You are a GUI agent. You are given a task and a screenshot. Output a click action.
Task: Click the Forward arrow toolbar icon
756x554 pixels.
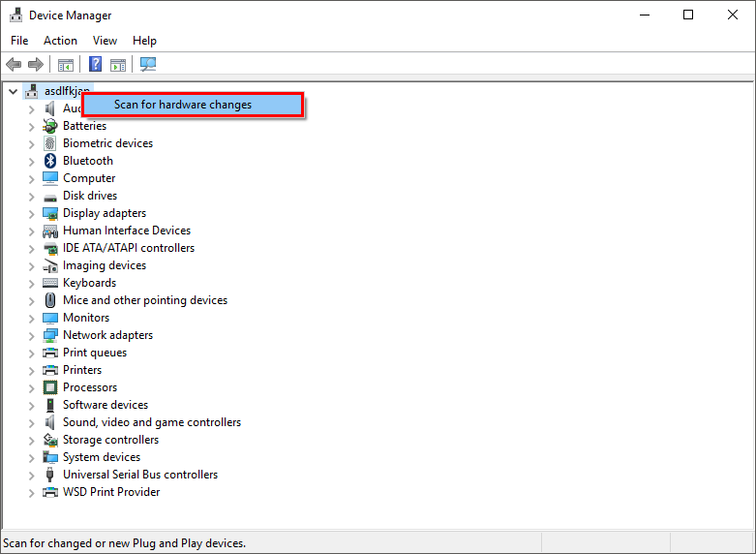click(36, 64)
